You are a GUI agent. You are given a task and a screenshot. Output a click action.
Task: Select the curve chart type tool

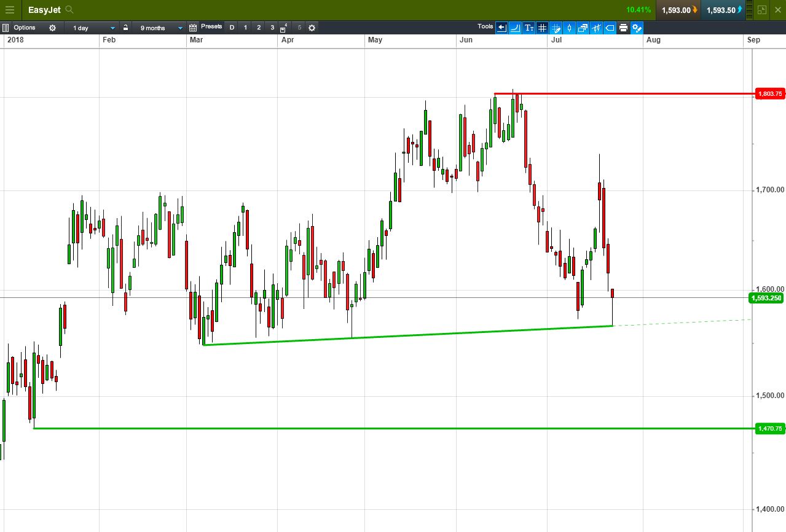pyautogui.click(x=516, y=28)
